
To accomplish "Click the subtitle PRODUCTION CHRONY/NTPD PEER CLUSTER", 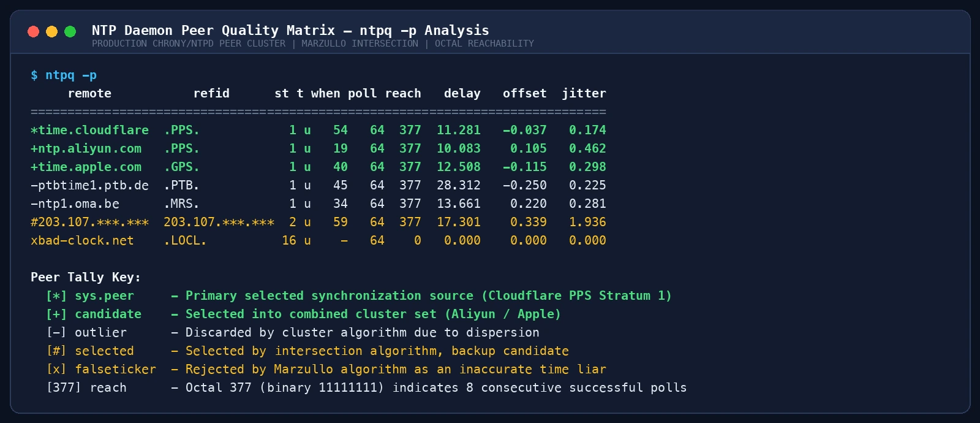I will [x=189, y=44].
